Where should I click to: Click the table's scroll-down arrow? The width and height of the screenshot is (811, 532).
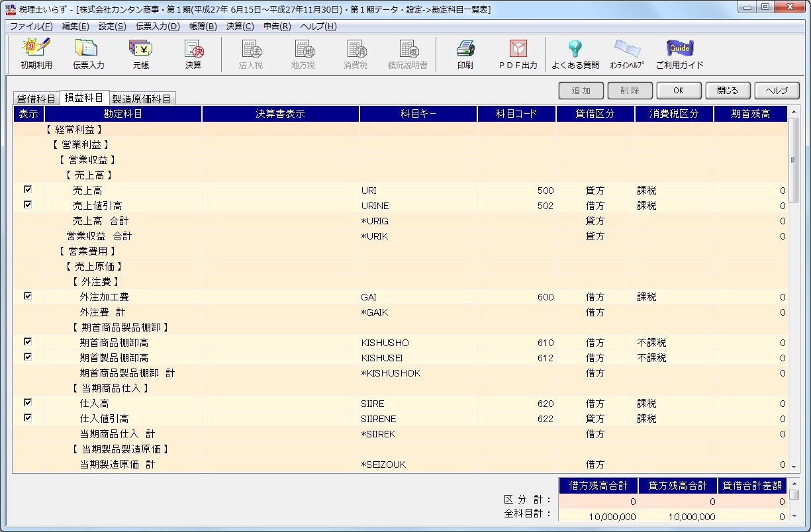tap(794, 466)
